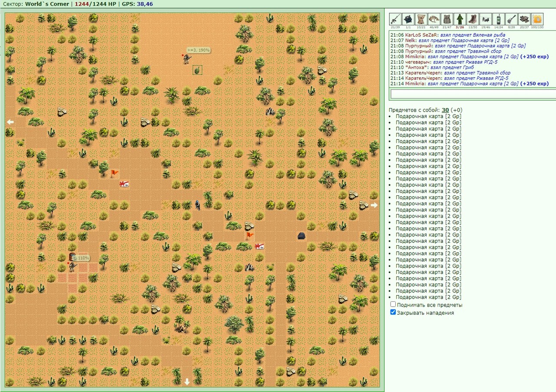Select the assault rifle equipment slot
The height and width of the screenshot is (392, 556).
point(395,19)
